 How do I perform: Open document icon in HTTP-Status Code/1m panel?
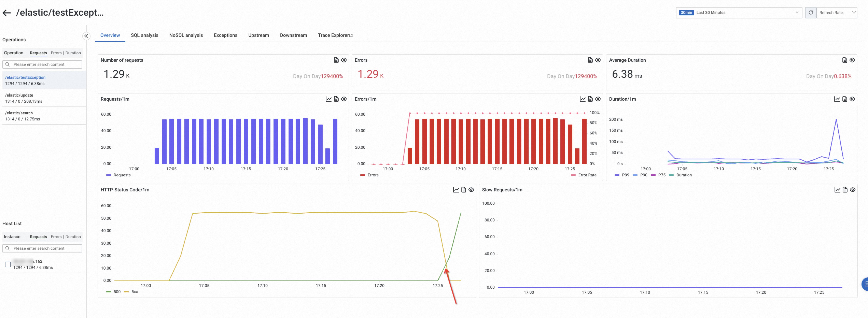[464, 190]
